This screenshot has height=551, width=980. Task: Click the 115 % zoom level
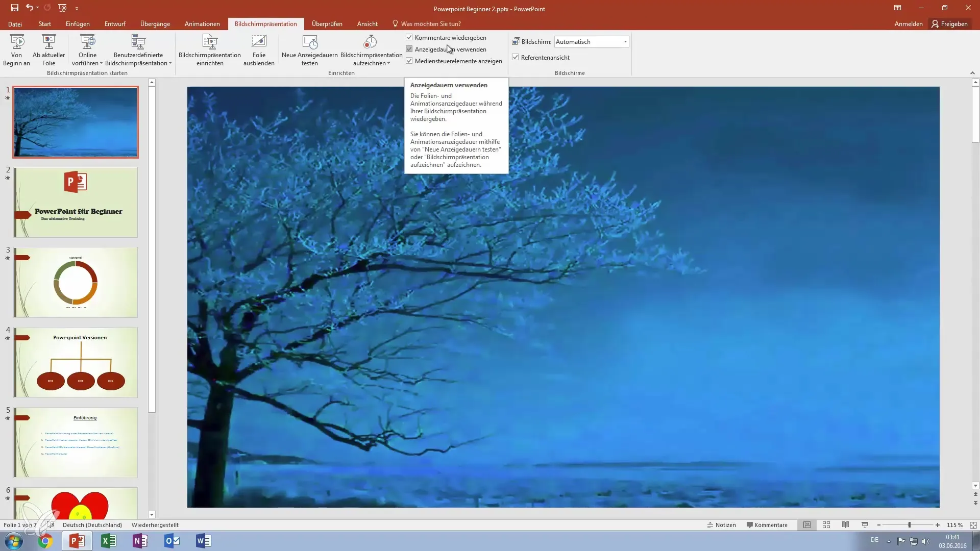tap(954, 524)
